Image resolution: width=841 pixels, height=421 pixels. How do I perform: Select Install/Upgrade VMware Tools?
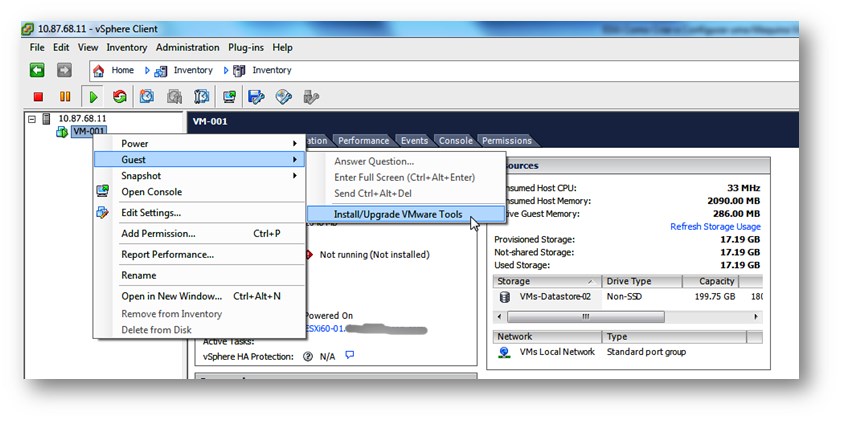point(398,214)
